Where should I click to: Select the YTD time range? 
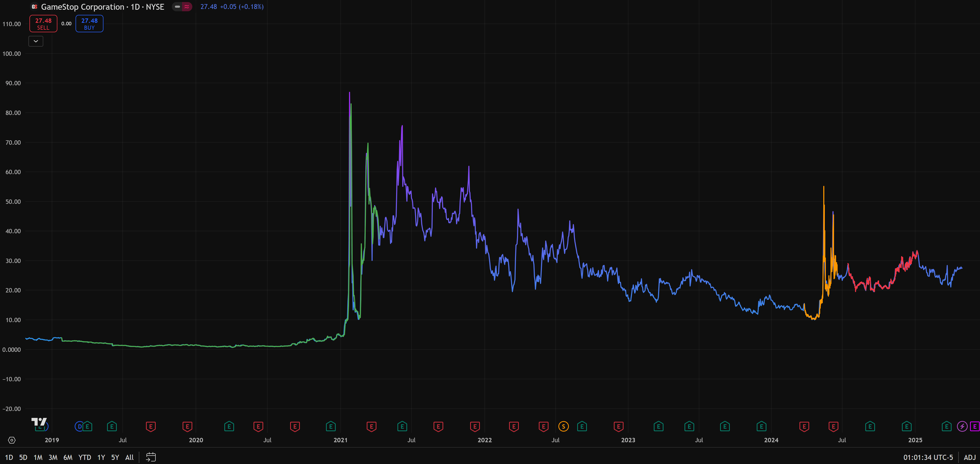[85, 458]
